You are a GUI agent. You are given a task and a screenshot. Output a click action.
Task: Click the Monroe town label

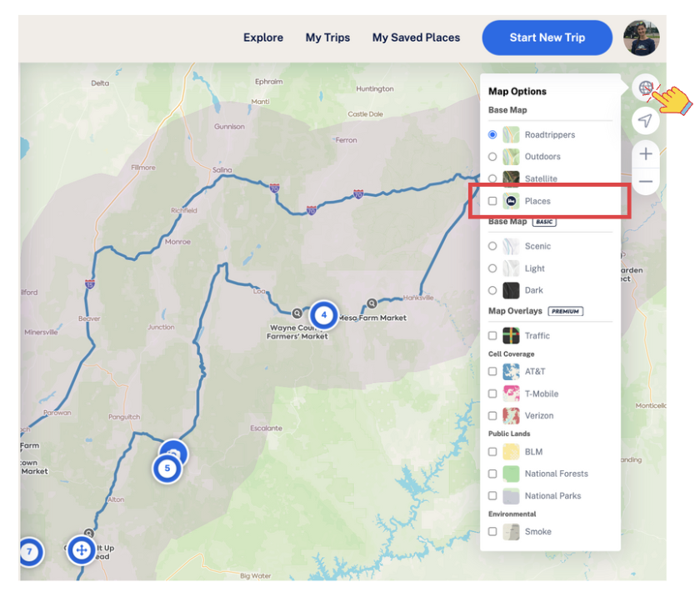click(177, 242)
